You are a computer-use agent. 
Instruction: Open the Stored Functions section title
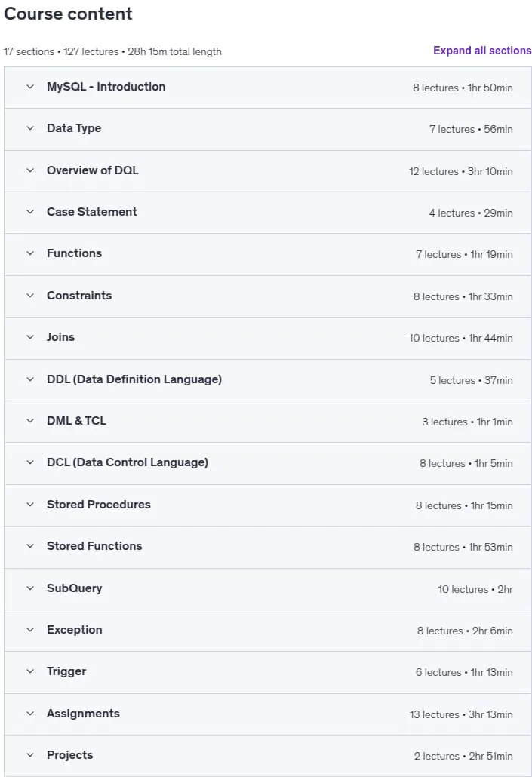coord(94,546)
